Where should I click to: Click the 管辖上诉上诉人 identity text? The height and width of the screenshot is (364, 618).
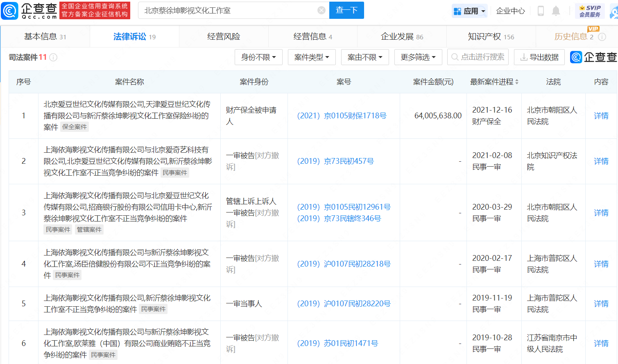[x=251, y=201]
